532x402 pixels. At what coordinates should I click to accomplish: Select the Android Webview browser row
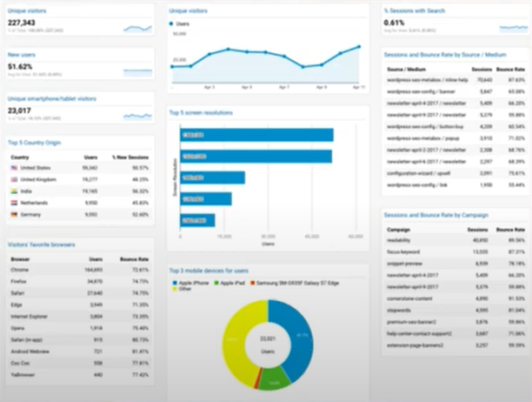[80, 352]
